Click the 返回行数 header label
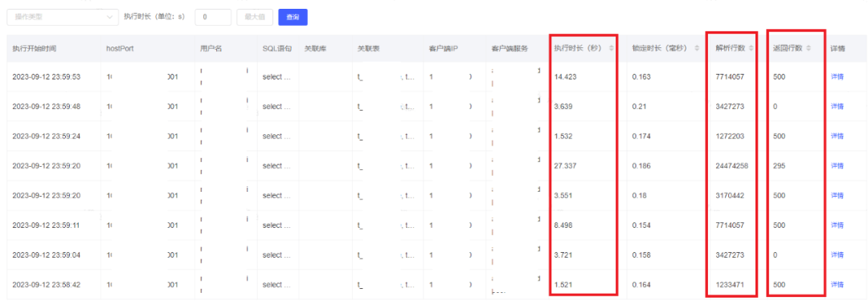 point(788,48)
